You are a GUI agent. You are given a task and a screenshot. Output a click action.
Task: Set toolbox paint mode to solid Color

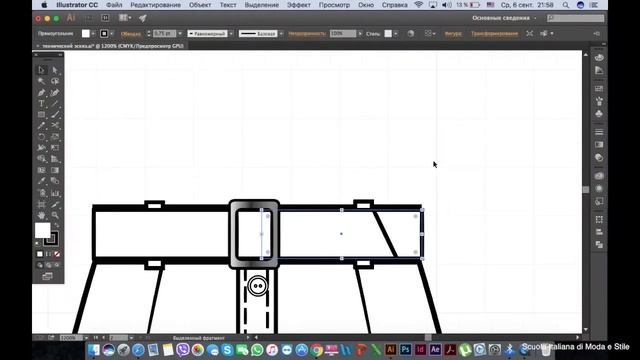pos(40,254)
